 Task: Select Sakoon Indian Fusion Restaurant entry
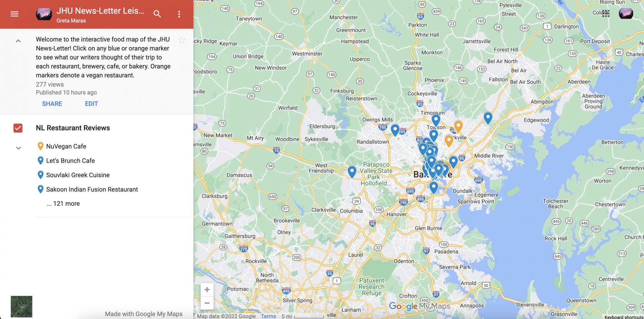click(92, 189)
